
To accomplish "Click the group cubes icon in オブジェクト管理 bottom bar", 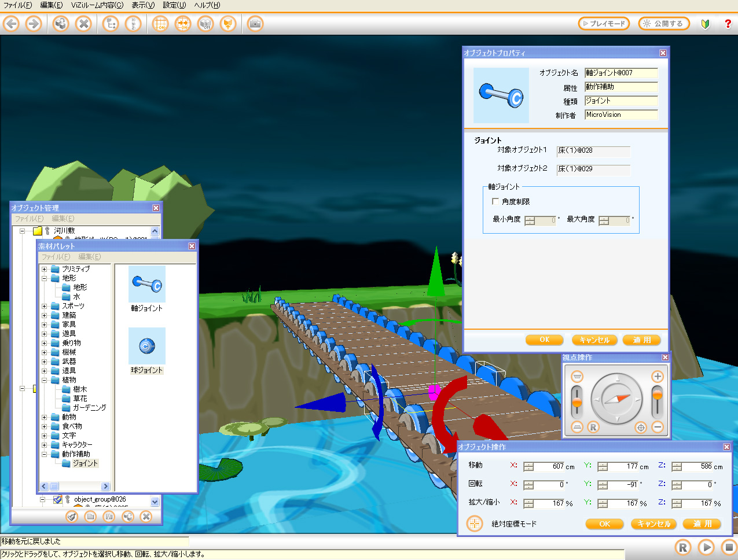I will click(x=127, y=517).
